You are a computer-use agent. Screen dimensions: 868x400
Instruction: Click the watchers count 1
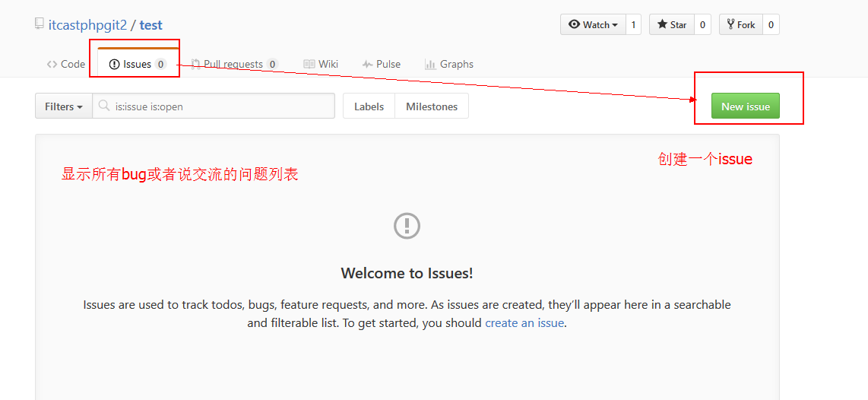pyautogui.click(x=633, y=24)
